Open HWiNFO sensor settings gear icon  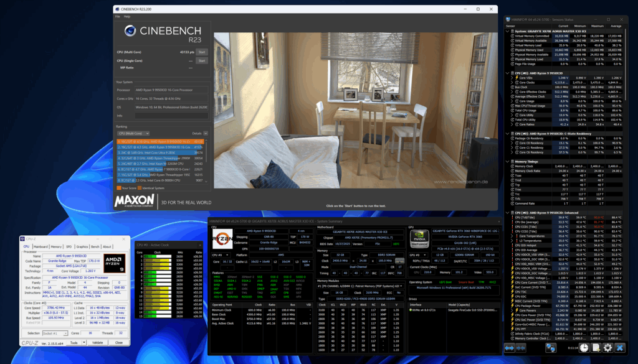pyautogui.click(x=607, y=347)
